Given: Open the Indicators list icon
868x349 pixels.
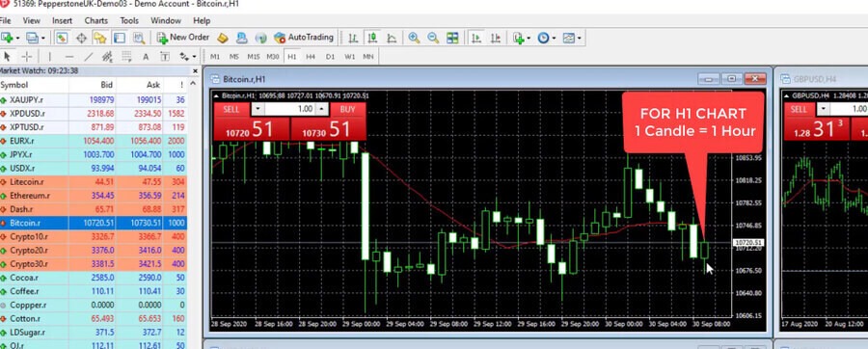Looking at the screenshot, I should [x=518, y=38].
